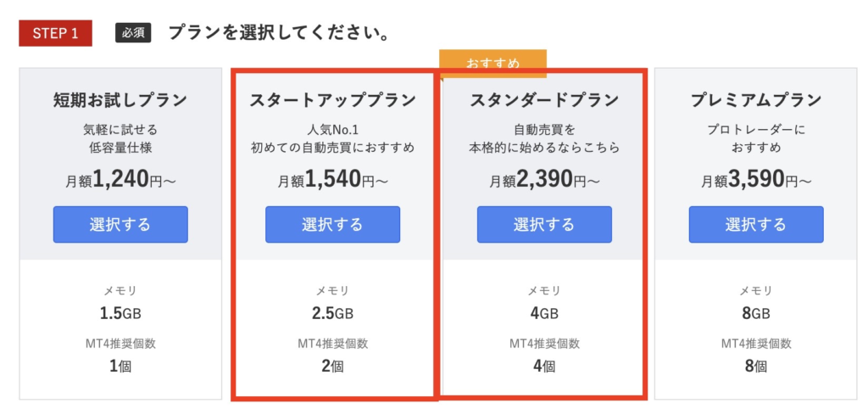Click the 月額1,240円 price text
Screen dimensions: 868x409
[120, 179]
